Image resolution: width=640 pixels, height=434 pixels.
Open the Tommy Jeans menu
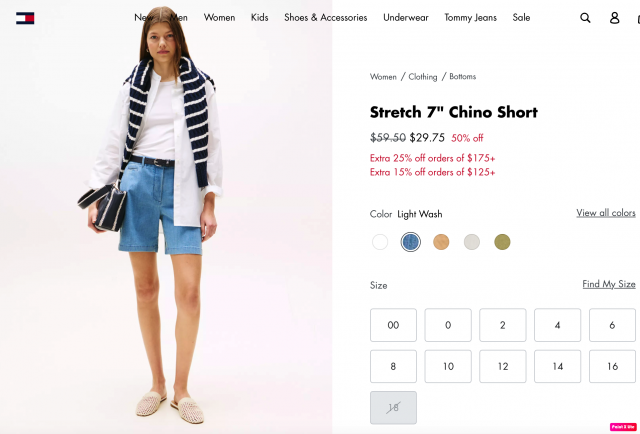coord(471,18)
